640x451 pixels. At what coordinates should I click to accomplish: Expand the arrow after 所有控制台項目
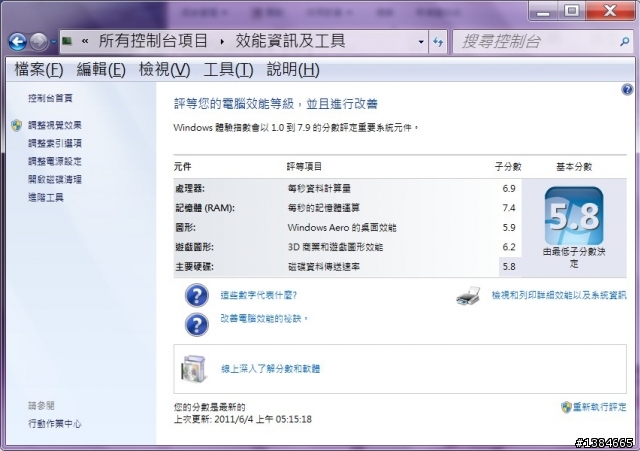222,42
